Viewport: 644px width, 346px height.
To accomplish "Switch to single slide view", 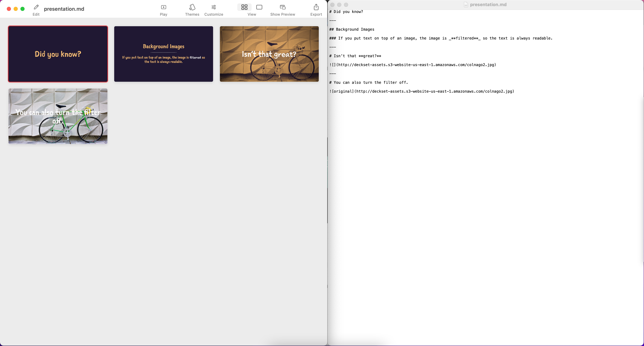I will (x=259, y=7).
